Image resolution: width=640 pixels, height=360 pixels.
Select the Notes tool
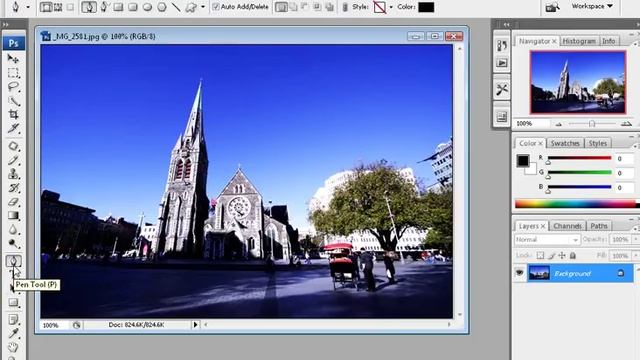[13, 319]
